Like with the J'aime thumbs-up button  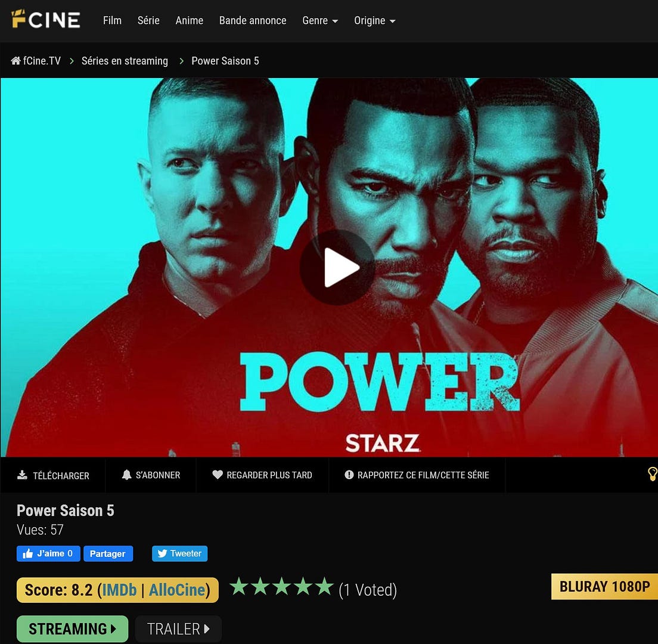pos(48,553)
